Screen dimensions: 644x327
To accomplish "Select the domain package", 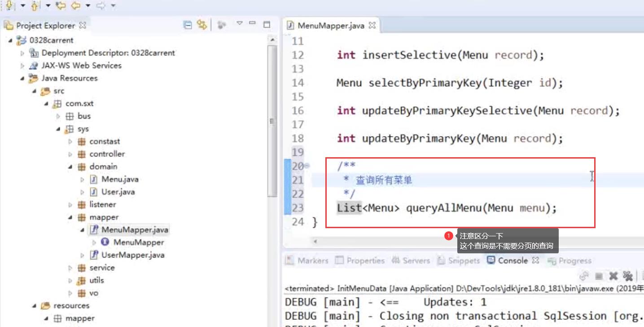I will coord(103,167).
